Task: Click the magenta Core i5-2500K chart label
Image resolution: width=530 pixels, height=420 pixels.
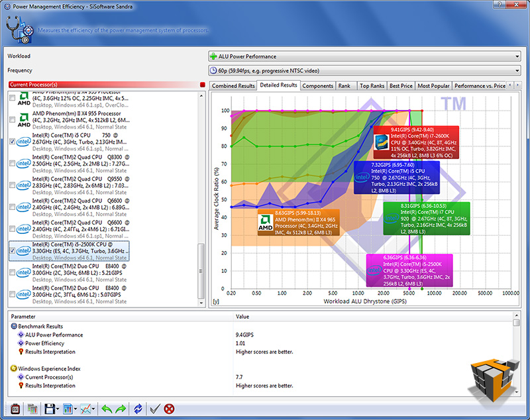Action: coord(409,271)
